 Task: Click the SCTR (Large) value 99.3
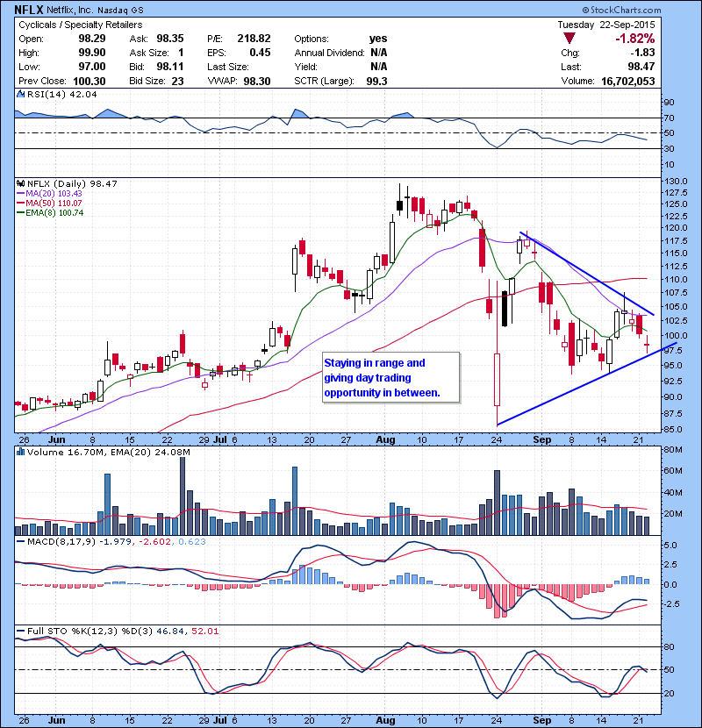click(x=376, y=82)
